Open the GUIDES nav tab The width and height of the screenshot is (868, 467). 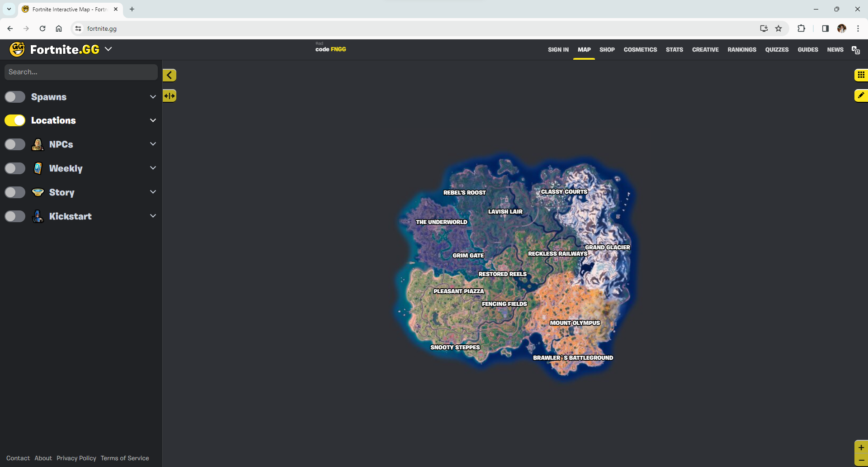(808, 50)
